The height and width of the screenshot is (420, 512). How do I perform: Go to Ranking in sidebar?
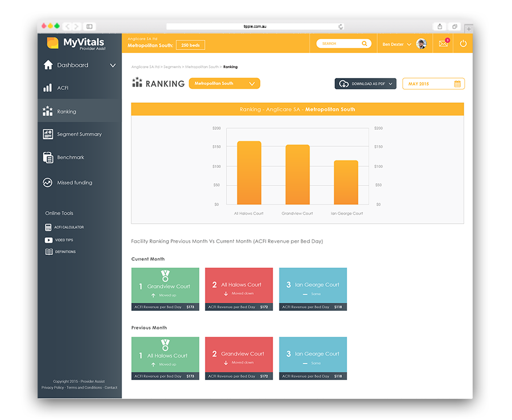click(x=80, y=111)
